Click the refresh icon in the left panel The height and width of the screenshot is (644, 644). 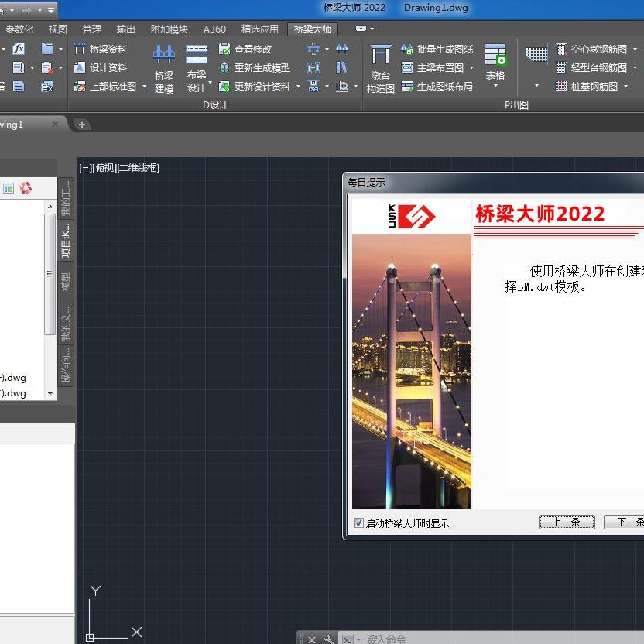24,187
